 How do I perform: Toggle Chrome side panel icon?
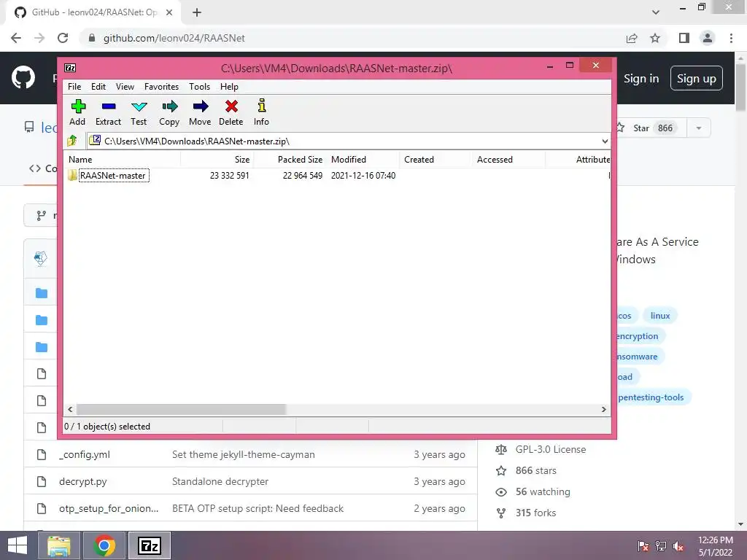coord(684,38)
